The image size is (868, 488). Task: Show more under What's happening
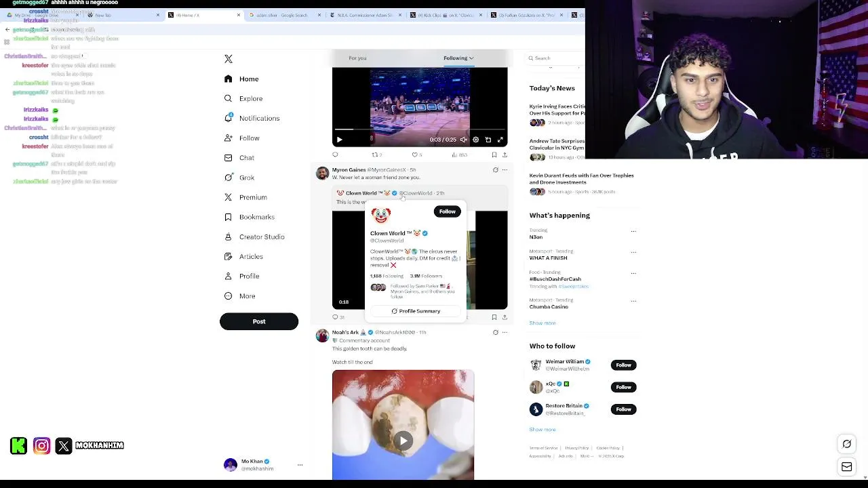tap(542, 323)
